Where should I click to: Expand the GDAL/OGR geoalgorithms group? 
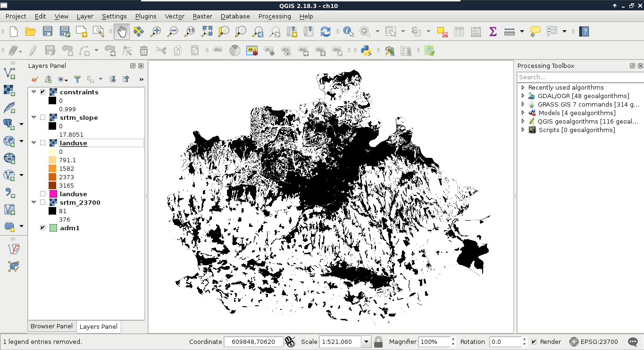(523, 96)
